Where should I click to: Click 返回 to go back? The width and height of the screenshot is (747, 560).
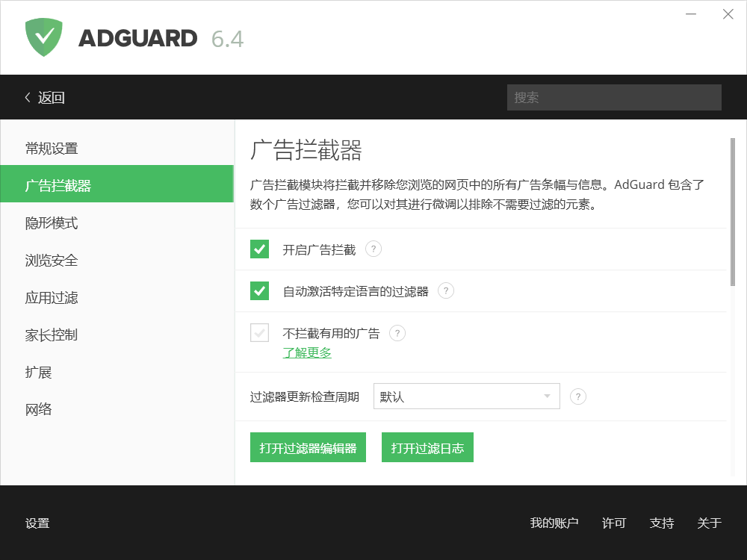[51, 98]
